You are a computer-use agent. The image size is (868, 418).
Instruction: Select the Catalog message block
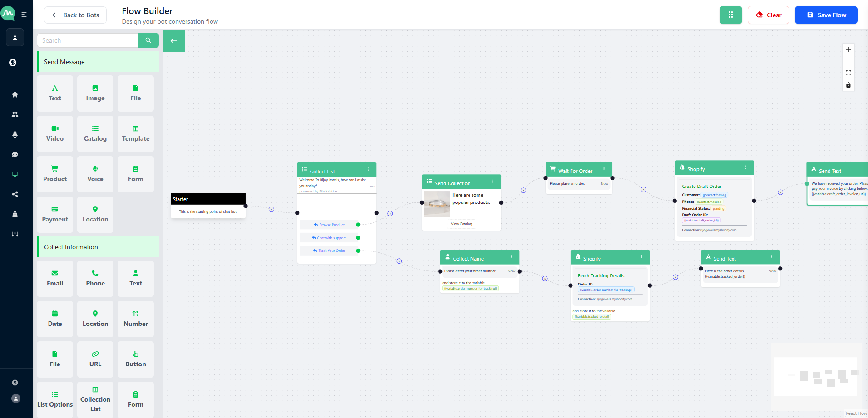tap(95, 133)
